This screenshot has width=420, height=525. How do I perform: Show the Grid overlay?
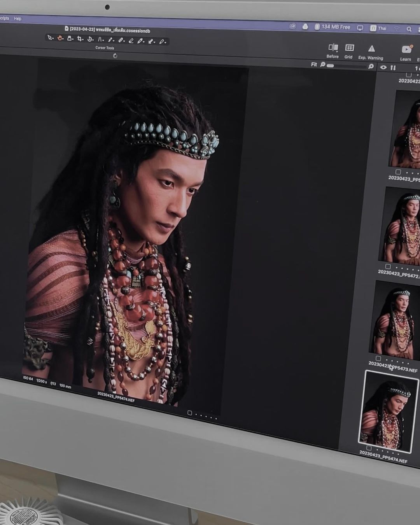point(349,52)
